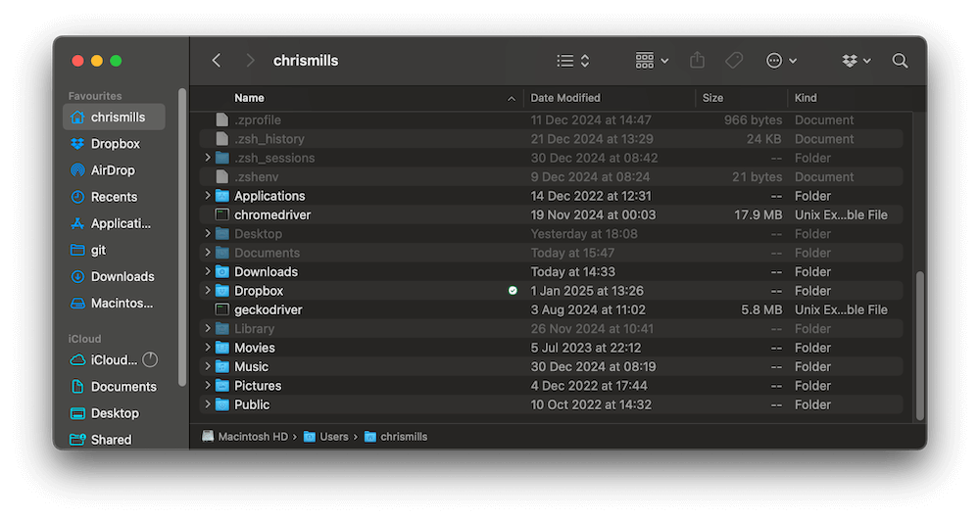The image size is (980, 520).
Task: Open the group-by grid dropdown
Action: (652, 61)
